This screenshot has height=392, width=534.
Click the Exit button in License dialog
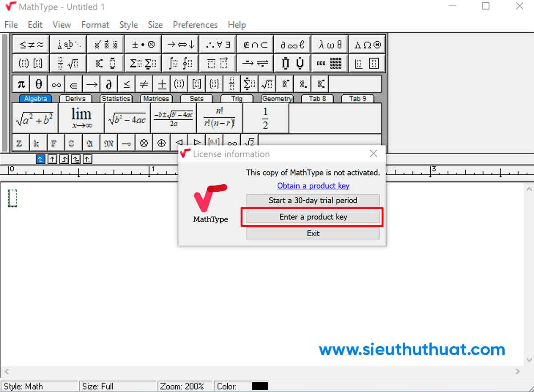[x=313, y=233]
